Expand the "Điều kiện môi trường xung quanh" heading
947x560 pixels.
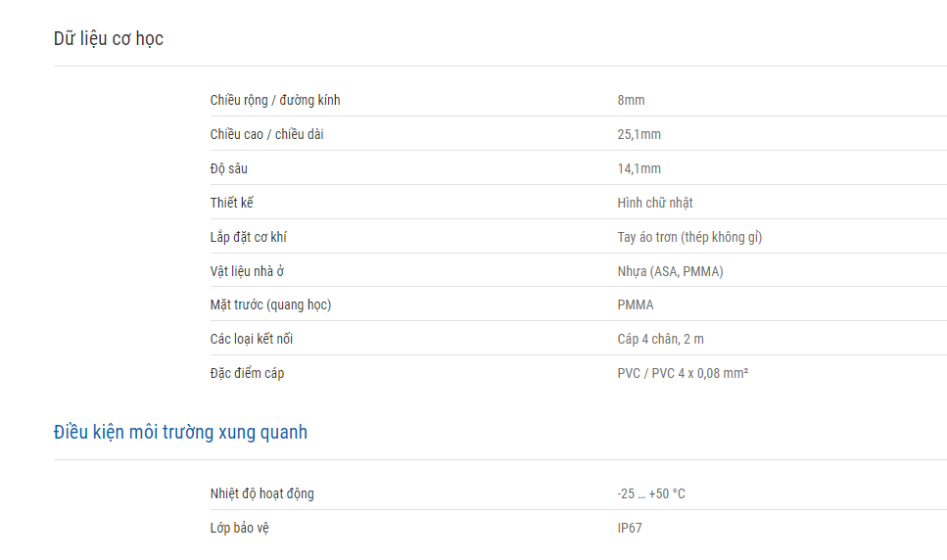point(180,432)
